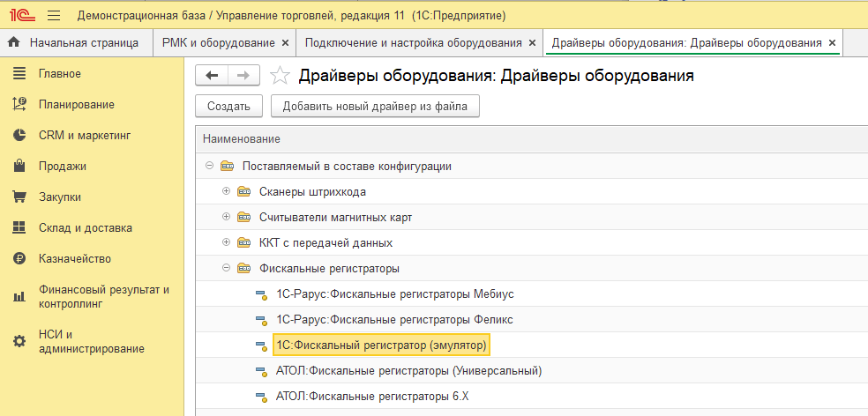Image resolution: width=868 pixels, height=416 pixels.
Task: Click Добавить новый драйвер из файла
Action: (375, 107)
